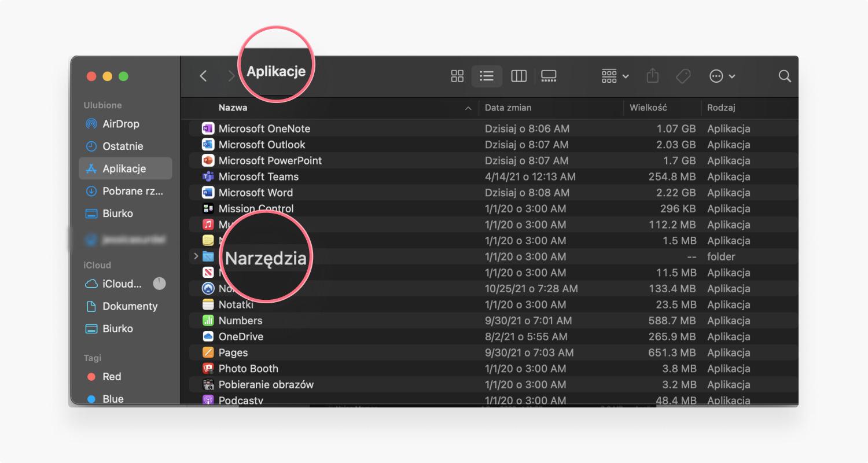Switch to gallery view

(x=549, y=76)
